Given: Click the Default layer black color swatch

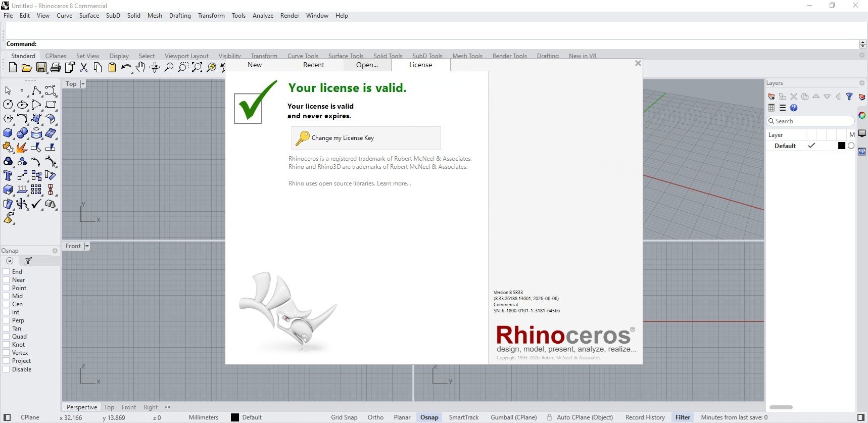Looking at the screenshot, I should [841, 146].
